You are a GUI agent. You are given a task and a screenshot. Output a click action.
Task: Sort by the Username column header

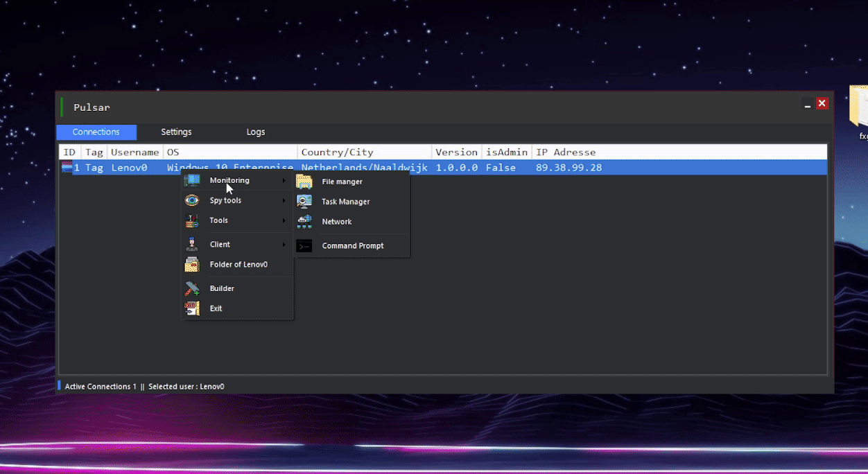[134, 152]
